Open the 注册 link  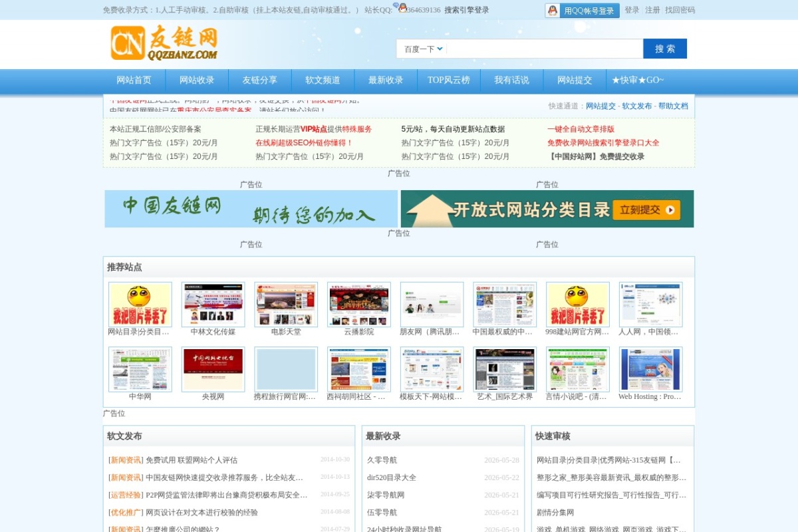tap(652, 10)
